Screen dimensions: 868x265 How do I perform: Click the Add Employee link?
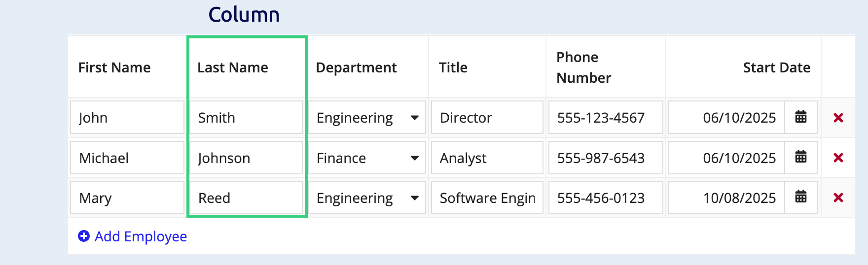tap(132, 236)
